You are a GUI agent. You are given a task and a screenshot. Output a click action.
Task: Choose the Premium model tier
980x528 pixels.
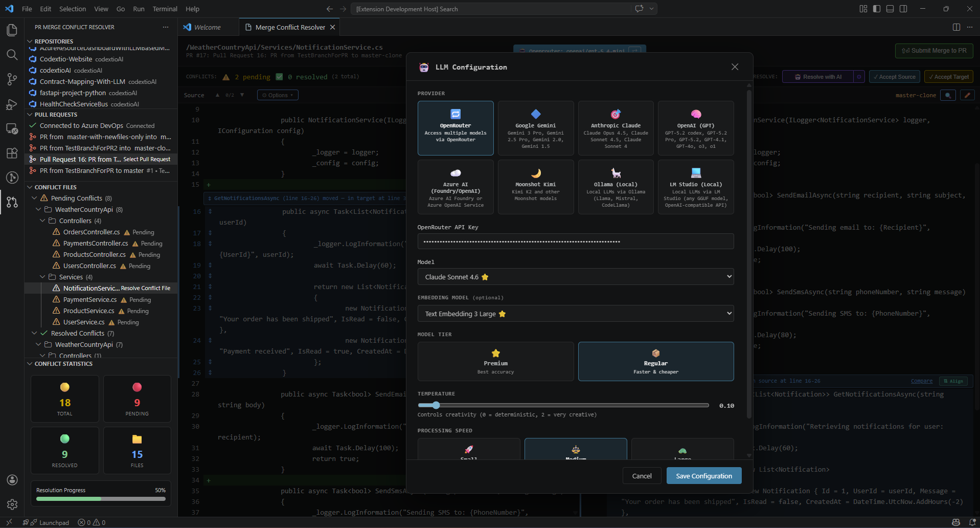pos(495,361)
